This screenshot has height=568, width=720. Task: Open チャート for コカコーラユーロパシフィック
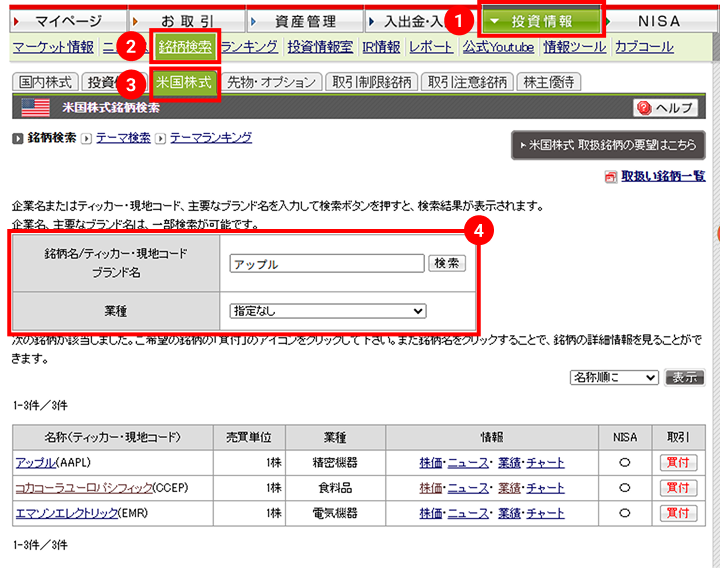pyautogui.click(x=545, y=488)
